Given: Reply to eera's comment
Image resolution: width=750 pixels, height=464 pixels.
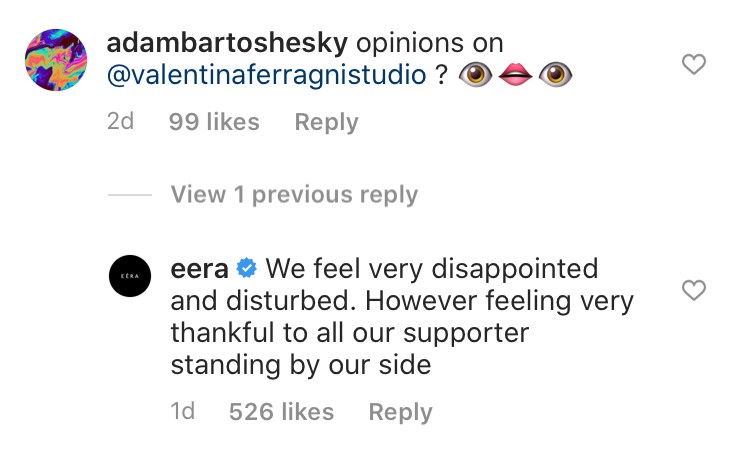Looking at the screenshot, I should 400,412.
